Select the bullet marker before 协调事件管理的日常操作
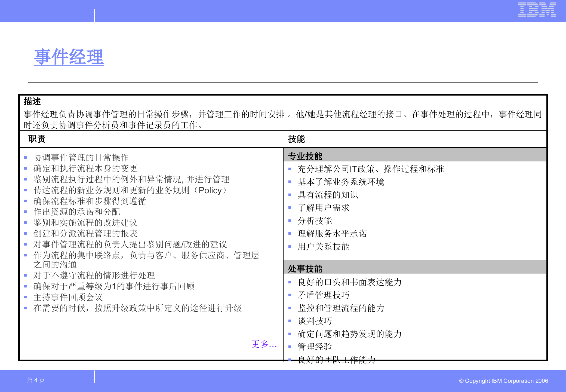Image resolution: width=566 pixels, height=392 pixels. 26,157
